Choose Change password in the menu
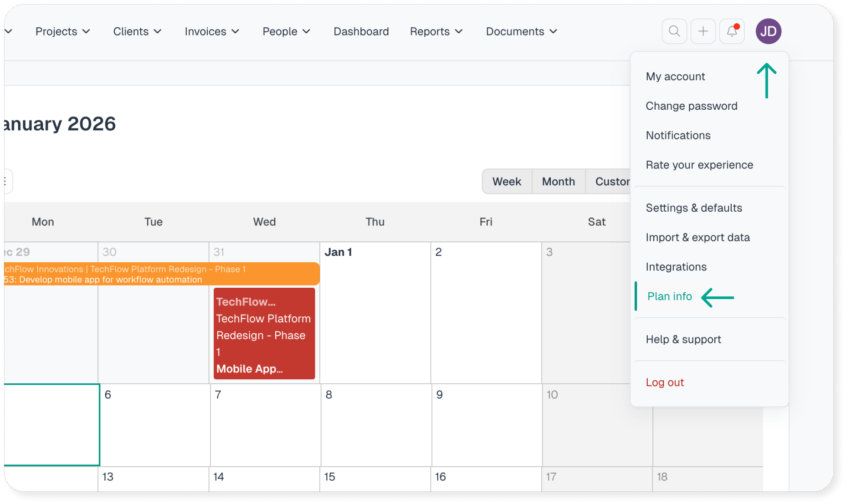 pos(691,106)
